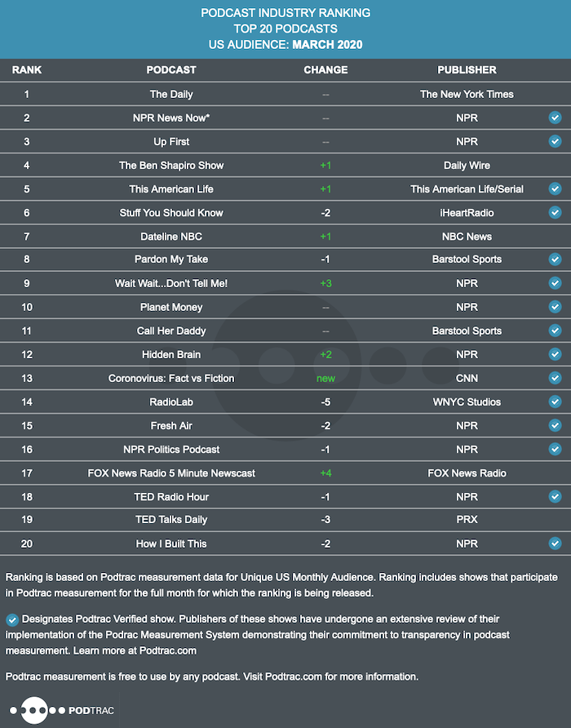Click the green +4 change value
571x728 pixels.
coord(326,473)
